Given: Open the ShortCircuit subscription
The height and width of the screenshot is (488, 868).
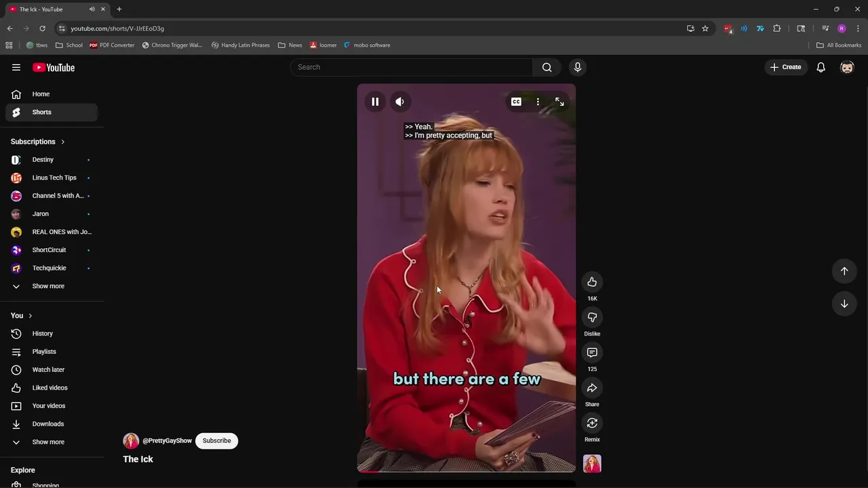Looking at the screenshot, I should tap(52, 250).
